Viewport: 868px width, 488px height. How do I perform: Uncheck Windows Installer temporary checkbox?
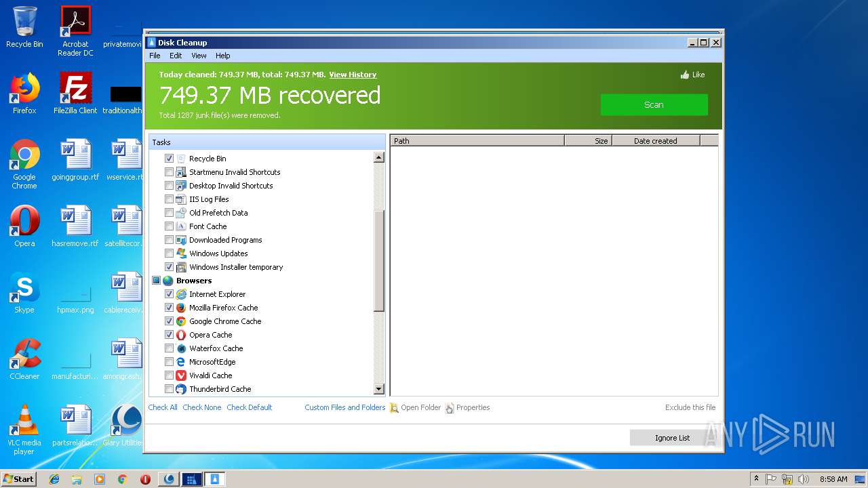tap(170, 267)
